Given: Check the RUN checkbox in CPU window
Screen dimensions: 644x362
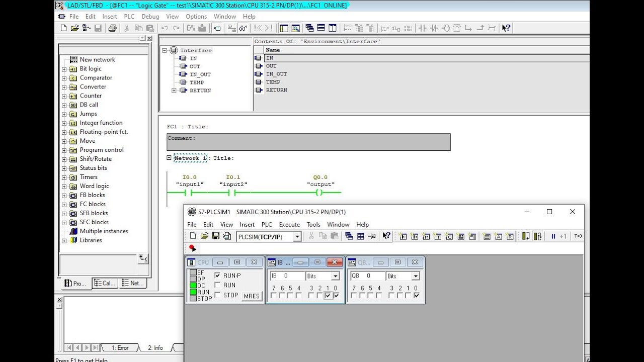Looking at the screenshot, I should tap(217, 285).
